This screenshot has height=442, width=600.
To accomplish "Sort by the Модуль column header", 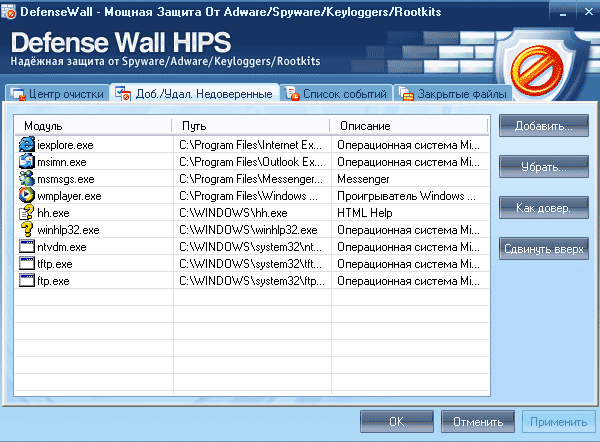I will coord(93,126).
